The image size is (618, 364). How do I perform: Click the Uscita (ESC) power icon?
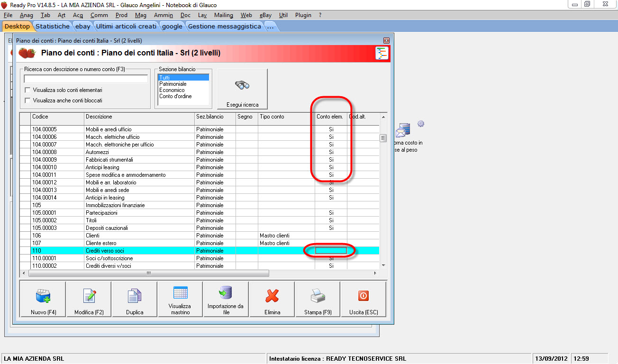(364, 296)
